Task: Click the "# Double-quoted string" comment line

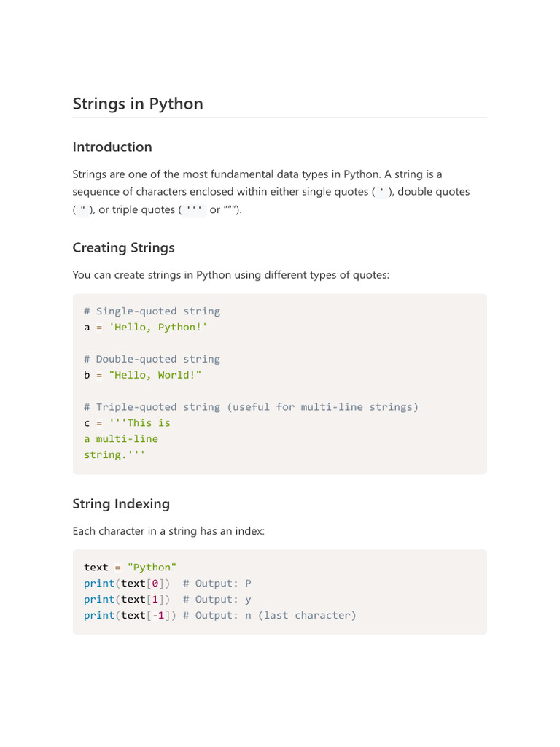Action: pos(152,359)
